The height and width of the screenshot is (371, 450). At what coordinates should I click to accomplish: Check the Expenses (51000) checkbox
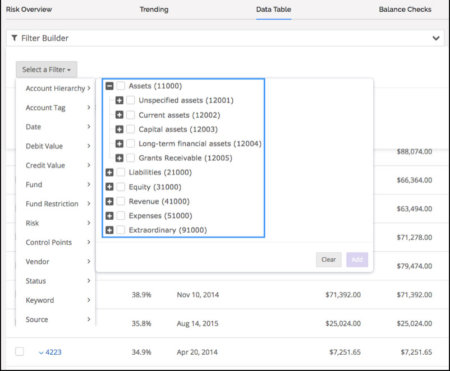pyautogui.click(x=121, y=216)
